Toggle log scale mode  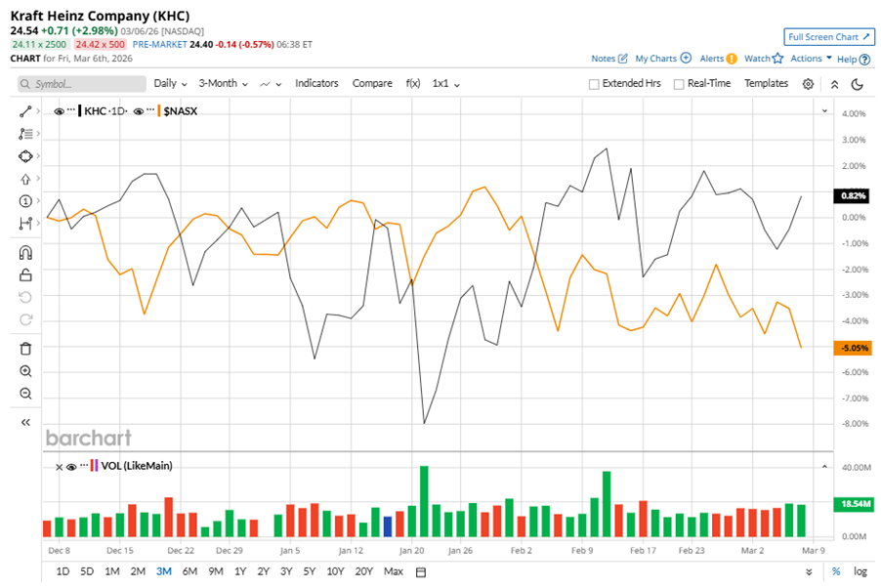[860, 571]
